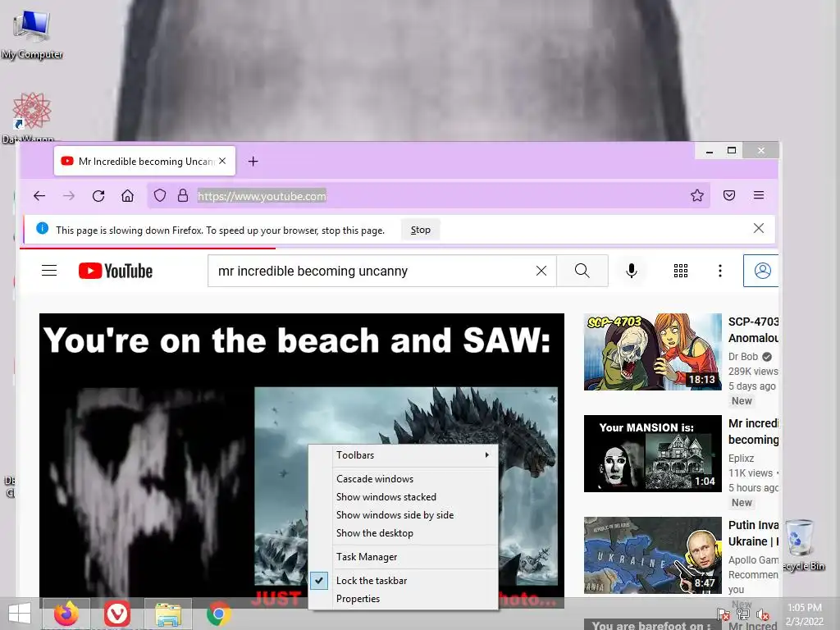Run YouTube search with magnifier button
Screen dimensions: 840x630
(x=582, y=271)
